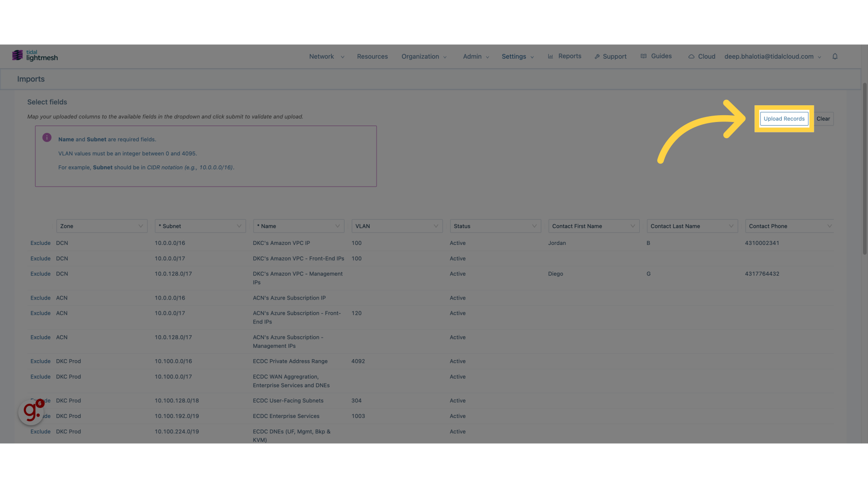Select the Contact Last Name dropdown
The height and width of the screenshot is (488, 868).
tap(692, 226)
